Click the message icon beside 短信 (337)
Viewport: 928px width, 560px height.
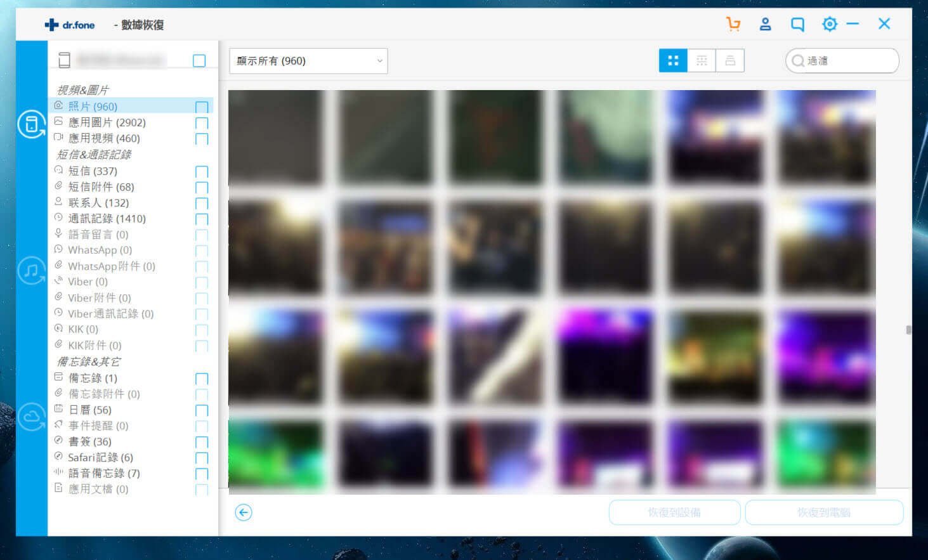point(58,170)
